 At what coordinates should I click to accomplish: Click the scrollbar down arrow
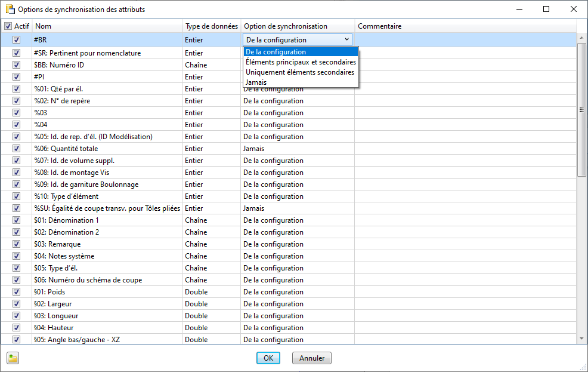[x=581, y=339]
